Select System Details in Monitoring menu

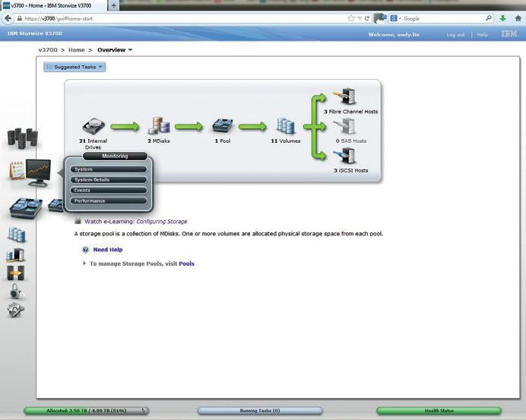click(x=109, y=180)
